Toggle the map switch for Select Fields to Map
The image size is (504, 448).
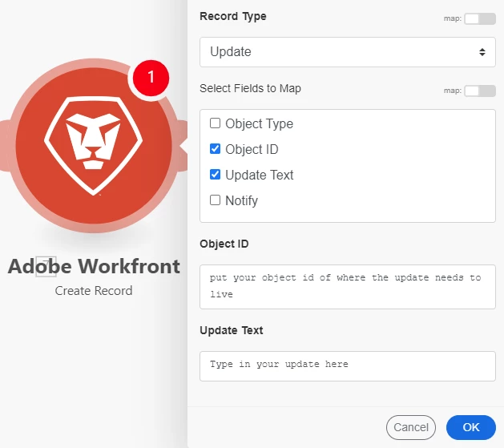480,91
